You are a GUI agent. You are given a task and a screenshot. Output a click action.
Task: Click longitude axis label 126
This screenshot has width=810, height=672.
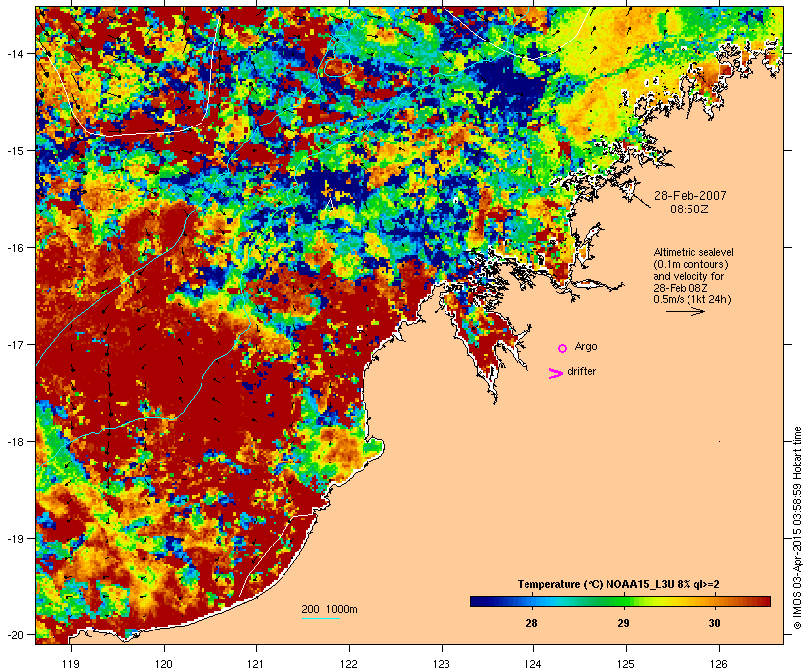pos(719,664)
